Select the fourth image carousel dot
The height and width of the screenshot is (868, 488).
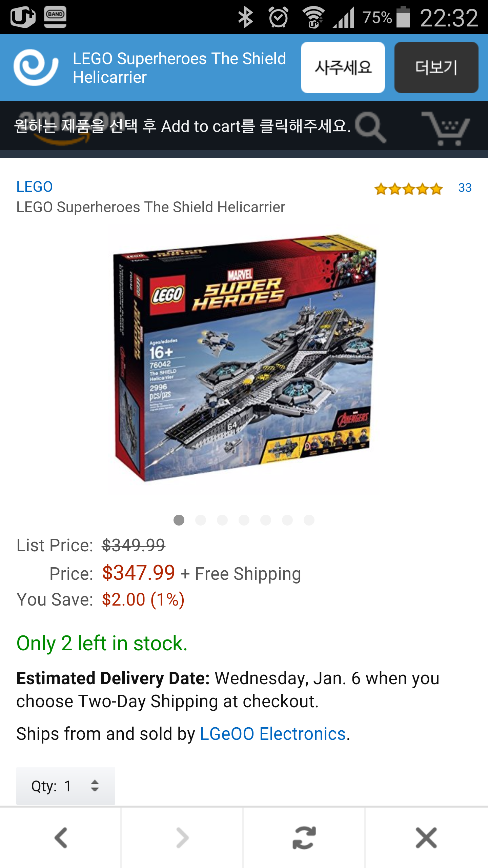244,520
